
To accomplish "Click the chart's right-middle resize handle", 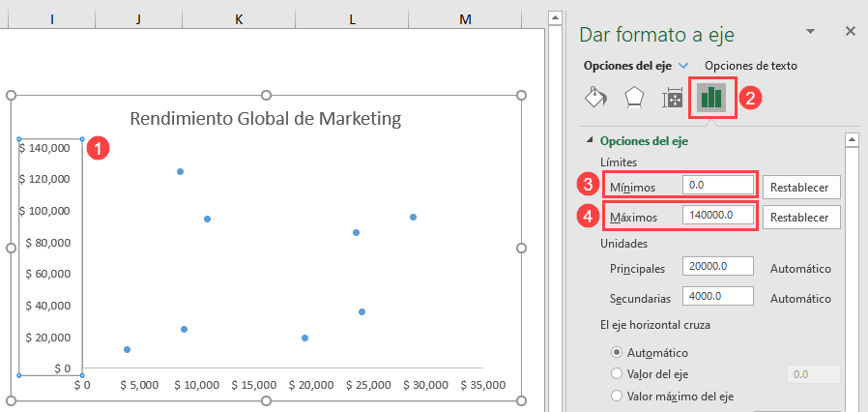I will tap(521, 249).
